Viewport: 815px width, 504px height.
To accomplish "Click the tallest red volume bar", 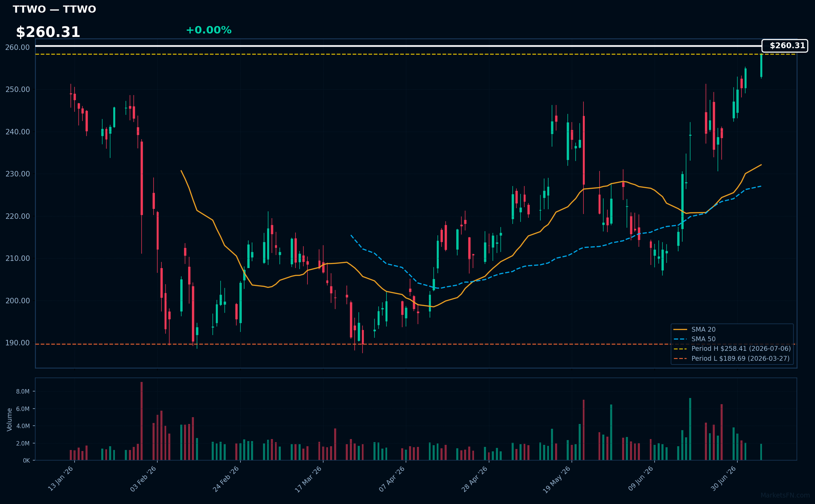I will coord(142,421).
